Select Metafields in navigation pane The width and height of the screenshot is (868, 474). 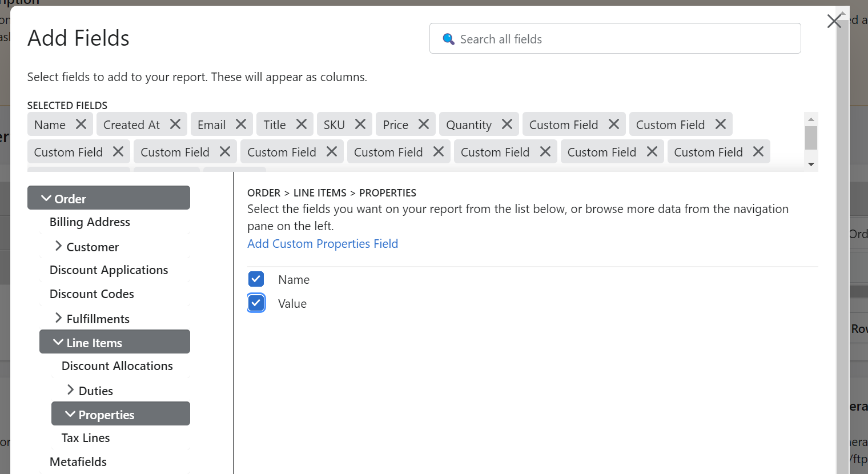pyautogui.click(x=78, y=462)
